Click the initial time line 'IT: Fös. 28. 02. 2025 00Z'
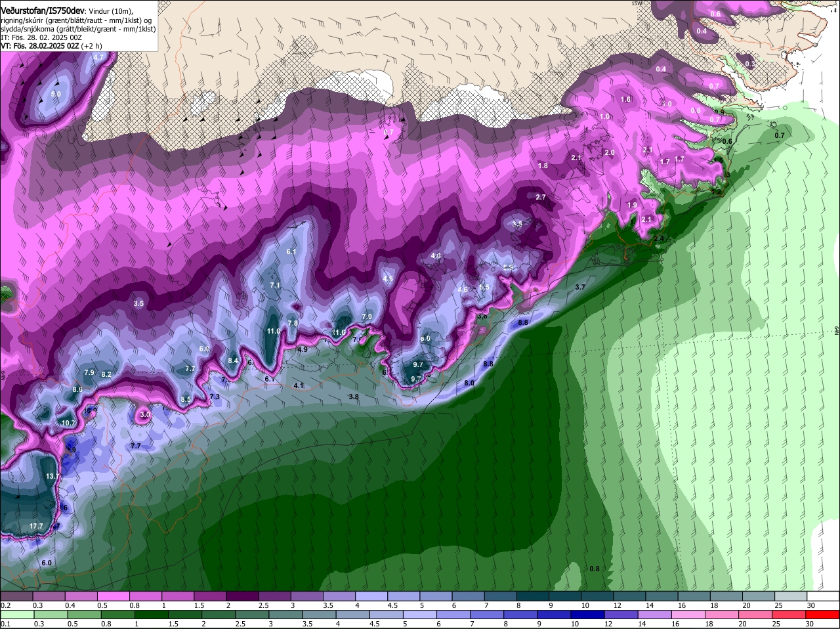 pyautogui.click(x=41, y=37)
